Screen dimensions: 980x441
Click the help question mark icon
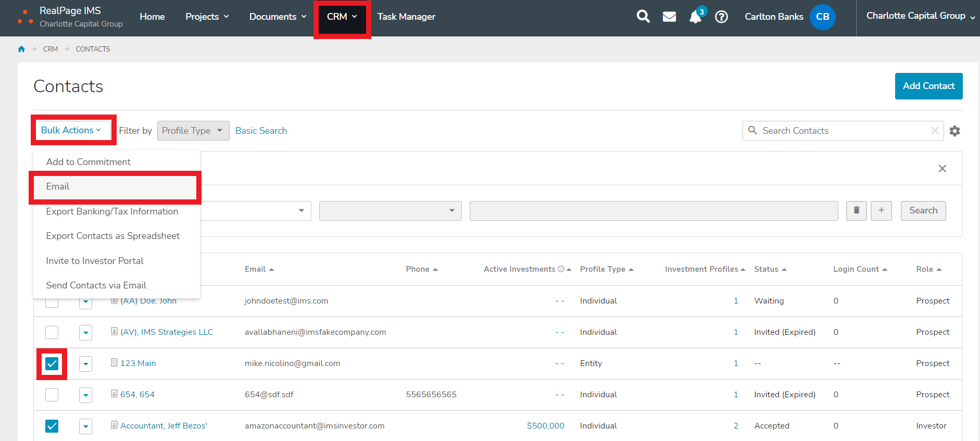721,17
